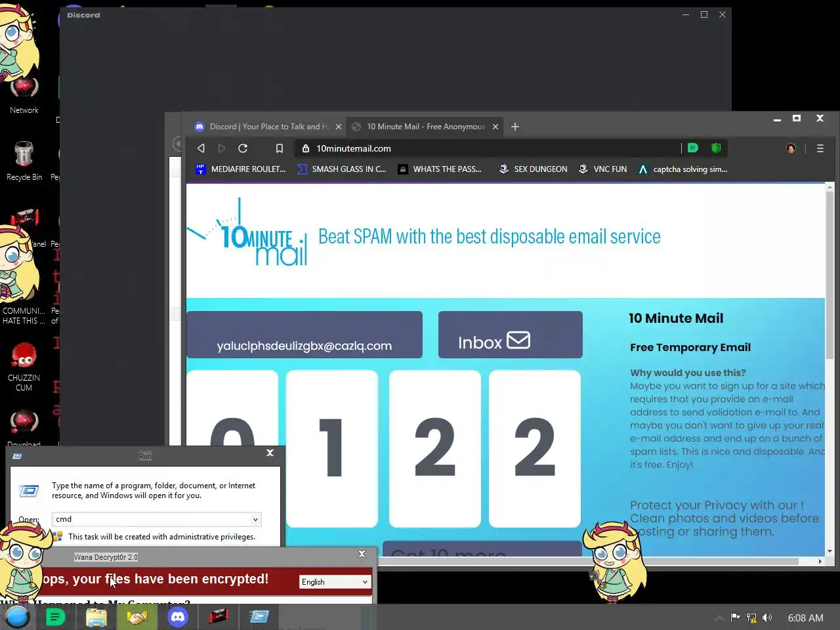Click the padlock icon in the address bar
This screenshot has height=630, width=840.
click(305, 148)
